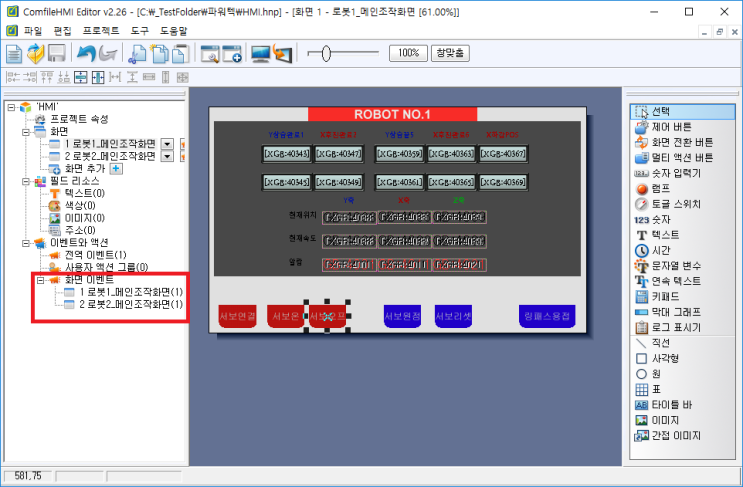The height and width of the screenshot is (487, 743).
Task: Select the 로그 표시기 tool
Action: 667,327
